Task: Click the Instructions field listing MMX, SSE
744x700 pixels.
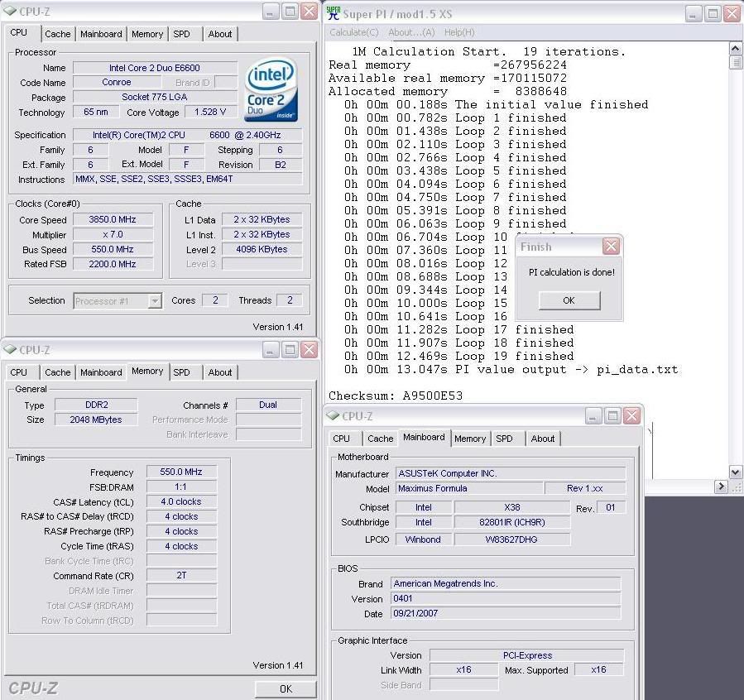Action: [x=187, y=179]
